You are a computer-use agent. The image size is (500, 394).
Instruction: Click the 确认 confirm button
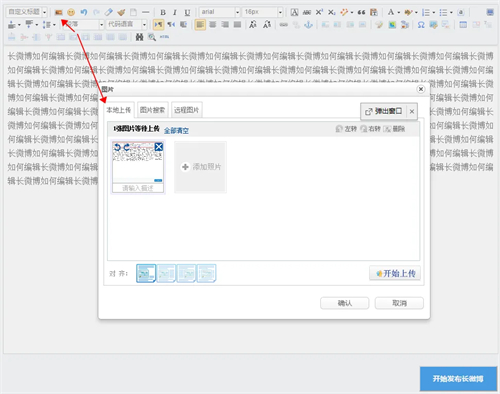(345, 303)
